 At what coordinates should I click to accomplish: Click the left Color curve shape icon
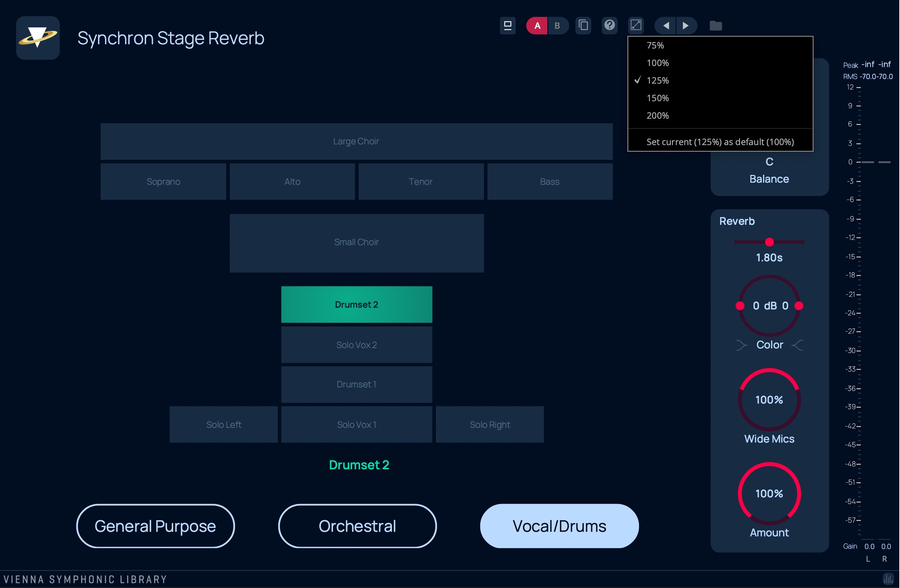[742, 345]
